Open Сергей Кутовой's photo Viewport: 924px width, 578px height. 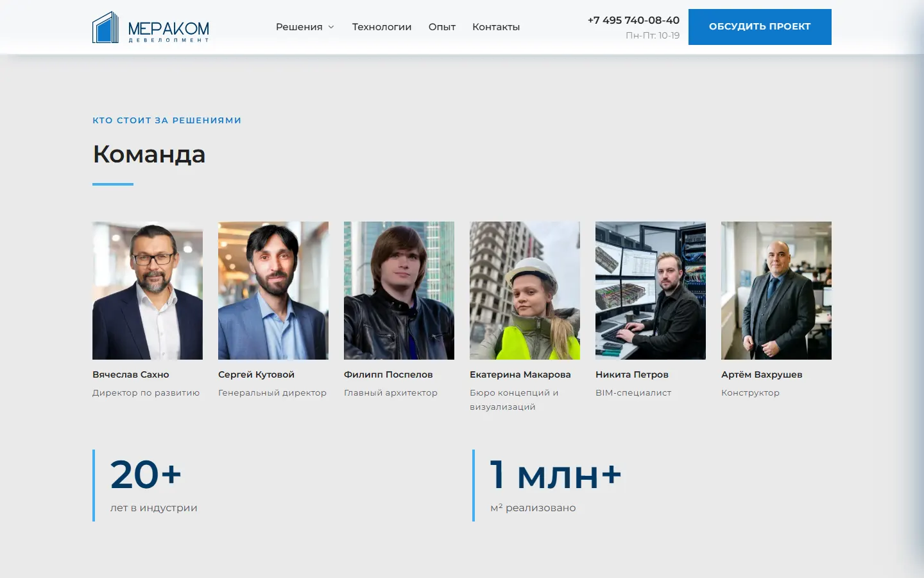pos(273,290)
